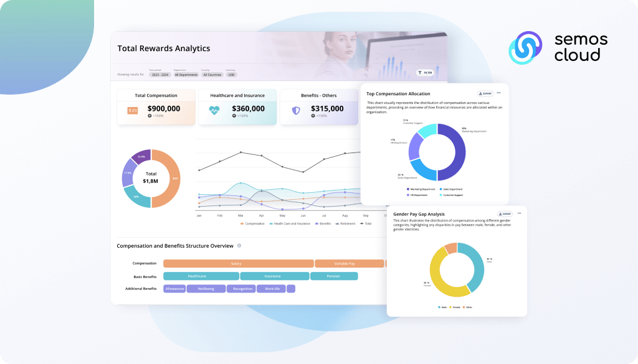Click the Total Rewards Analytics heading
The height and width of the screenshot is (364, 638).
(164, 49)
